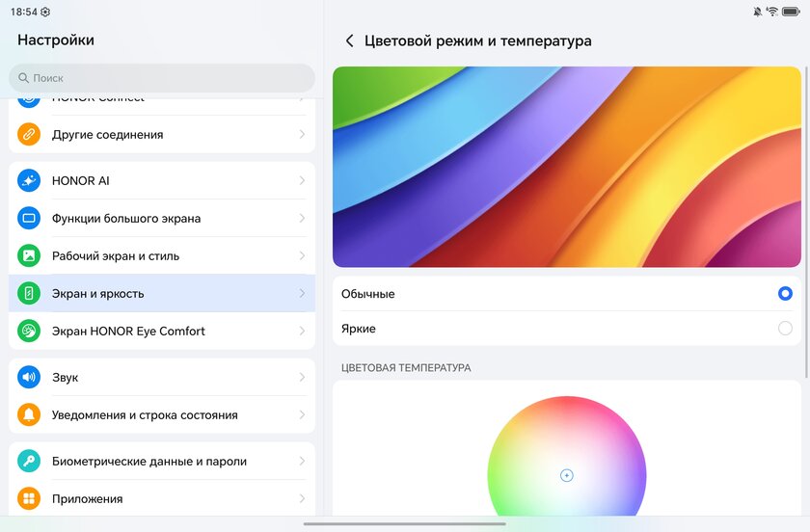This screenshot has height=532, width=810.
Task: Open the Уведомления и строка состояния chevron
Action: pyautogui.click(x=302, y=414)
